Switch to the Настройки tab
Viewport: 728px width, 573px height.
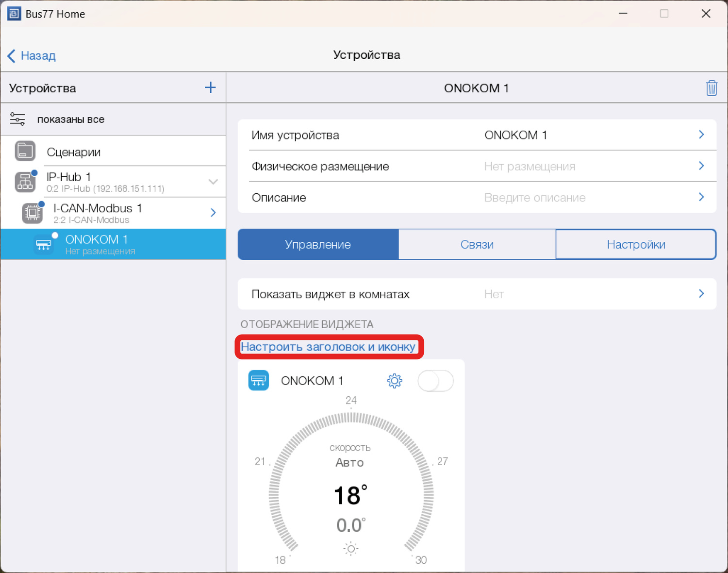pyautogui.click(x=635, y=245)
